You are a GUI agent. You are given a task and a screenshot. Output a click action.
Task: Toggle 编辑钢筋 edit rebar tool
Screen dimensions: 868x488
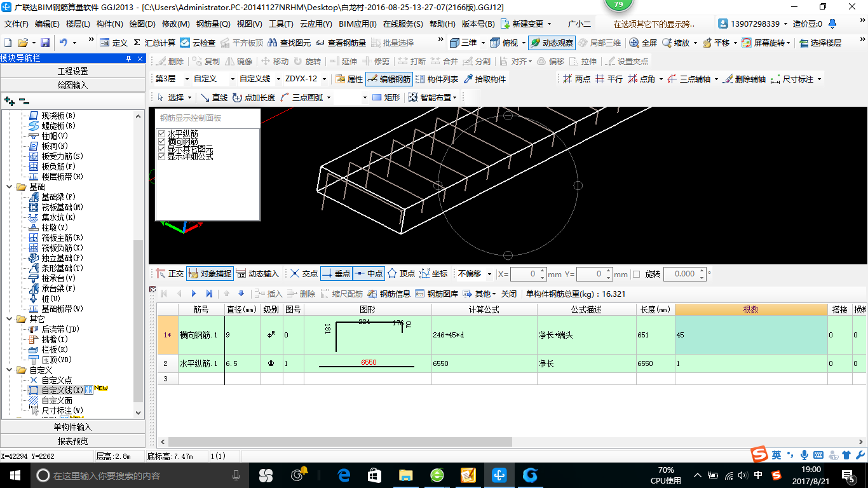pyautogui.click(x=389, y=79)
